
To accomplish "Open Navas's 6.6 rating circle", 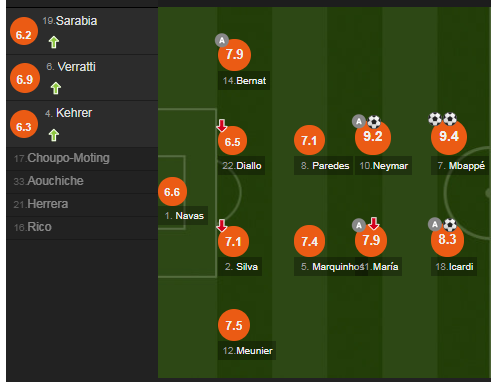I will tap(172, 192).
